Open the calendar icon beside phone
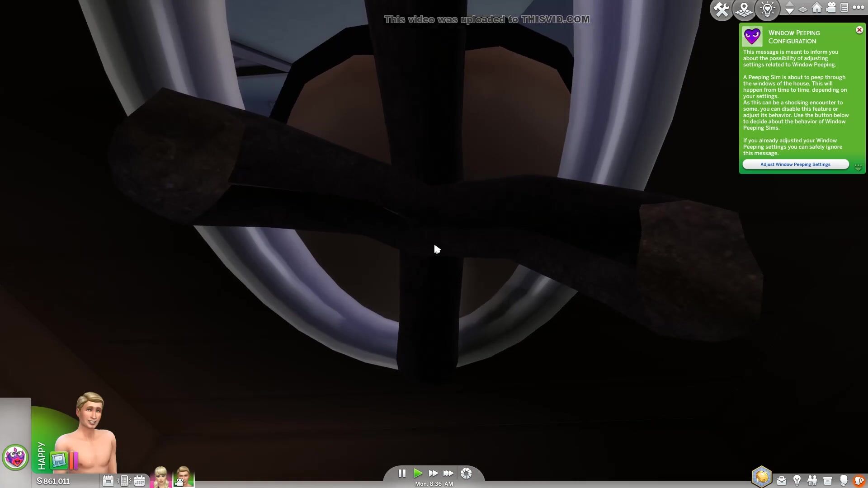 click(139, 481)
